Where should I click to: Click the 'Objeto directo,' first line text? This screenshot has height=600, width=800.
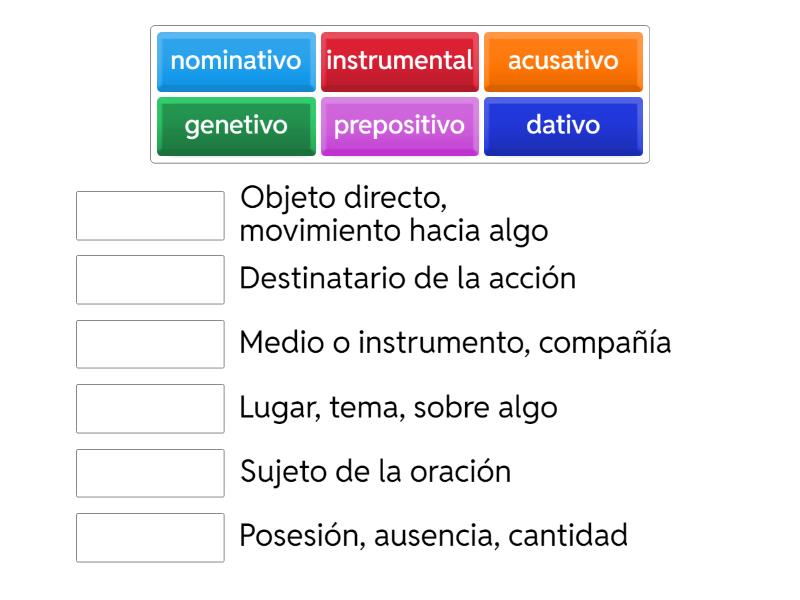343,196
